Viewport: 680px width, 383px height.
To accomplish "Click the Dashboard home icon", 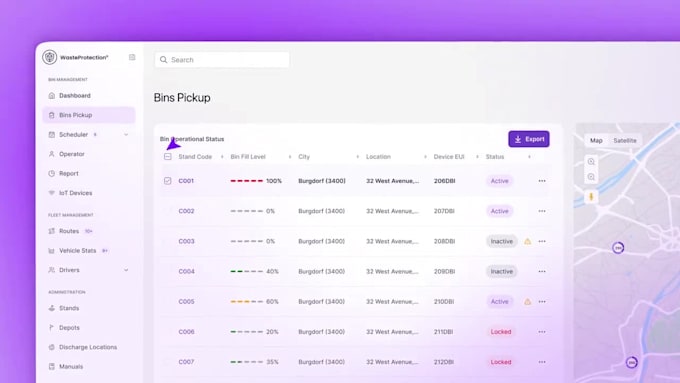I will [x=52, y=96].
